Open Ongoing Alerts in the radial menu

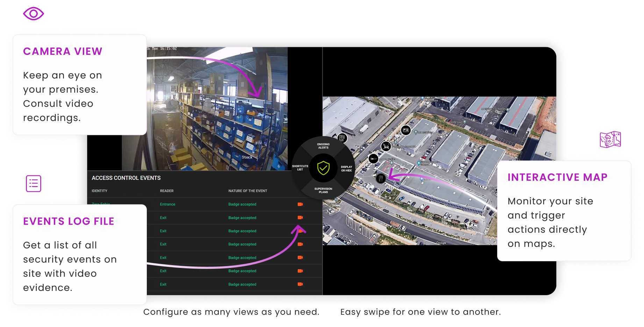pos(323,146)
